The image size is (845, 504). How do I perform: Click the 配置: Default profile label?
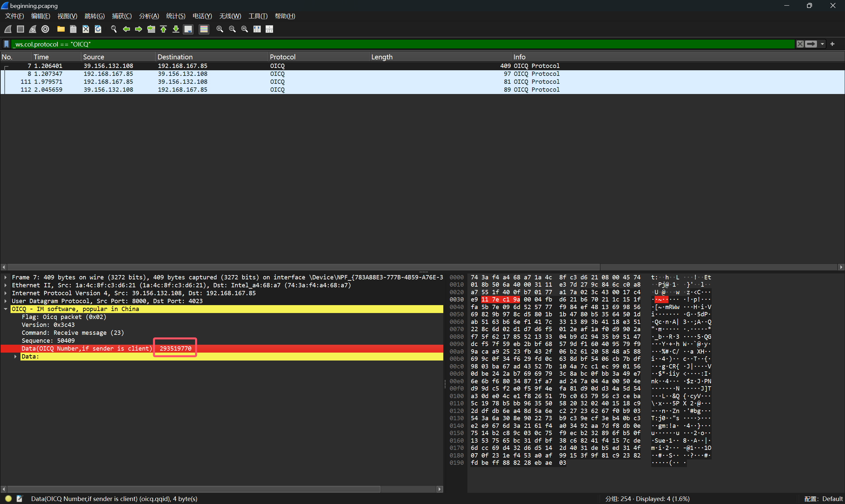[824, 499]
